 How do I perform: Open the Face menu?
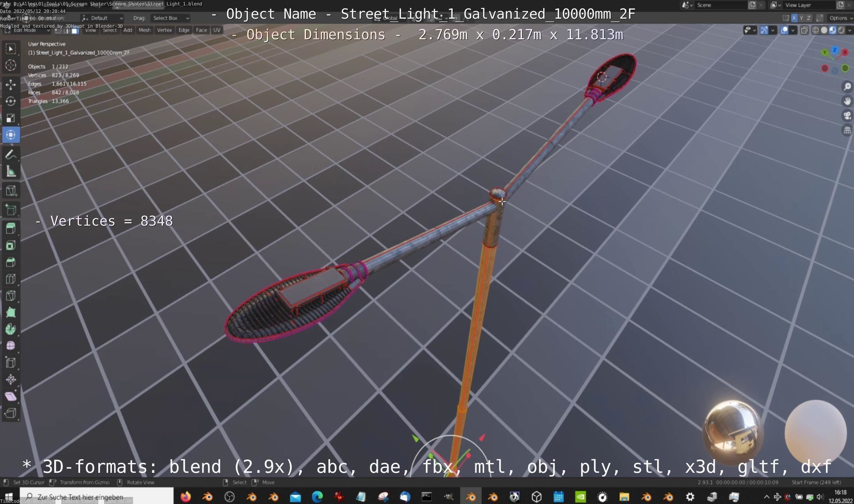coord(201,30)
